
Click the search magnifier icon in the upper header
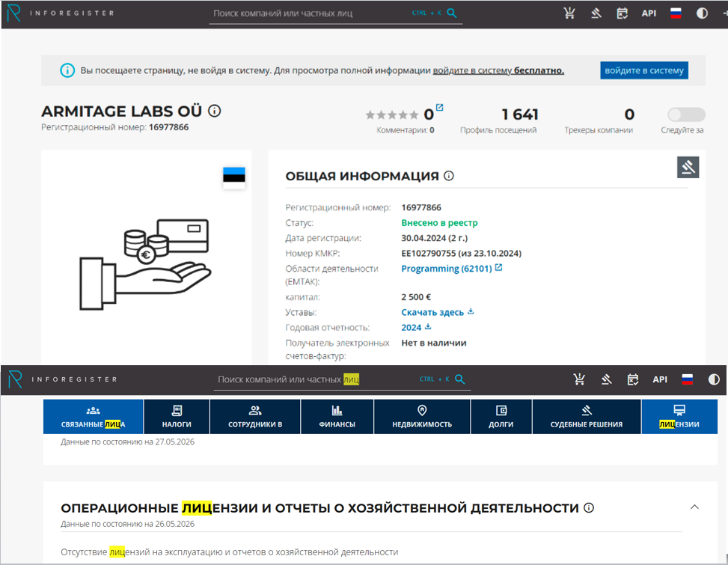(451, 13)
